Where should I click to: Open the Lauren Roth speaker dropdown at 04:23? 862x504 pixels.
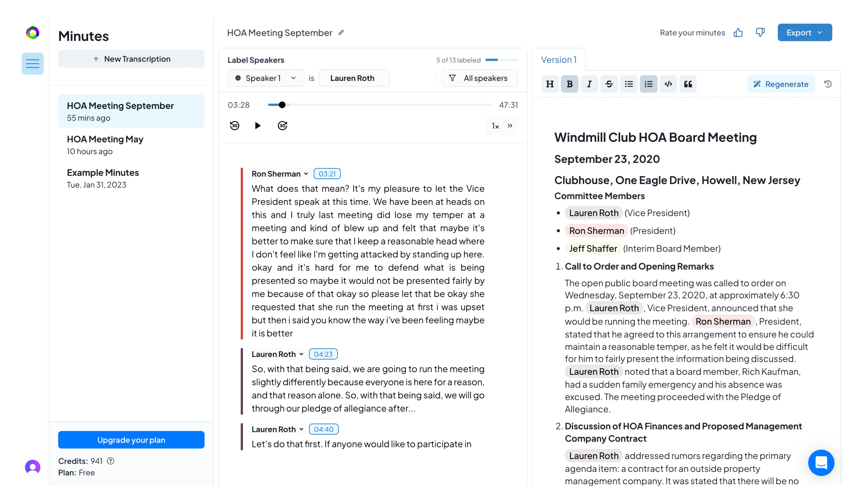[x=301, y=354]
